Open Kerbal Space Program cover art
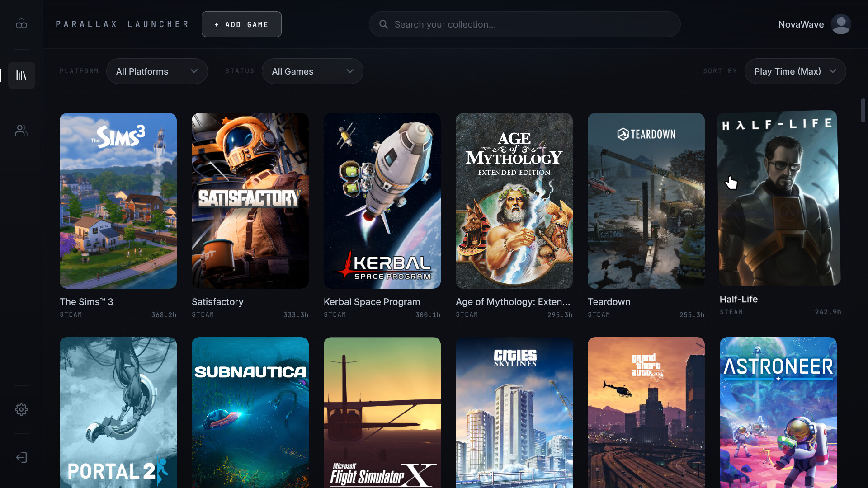The image size is (868, 488). [382, 201]
